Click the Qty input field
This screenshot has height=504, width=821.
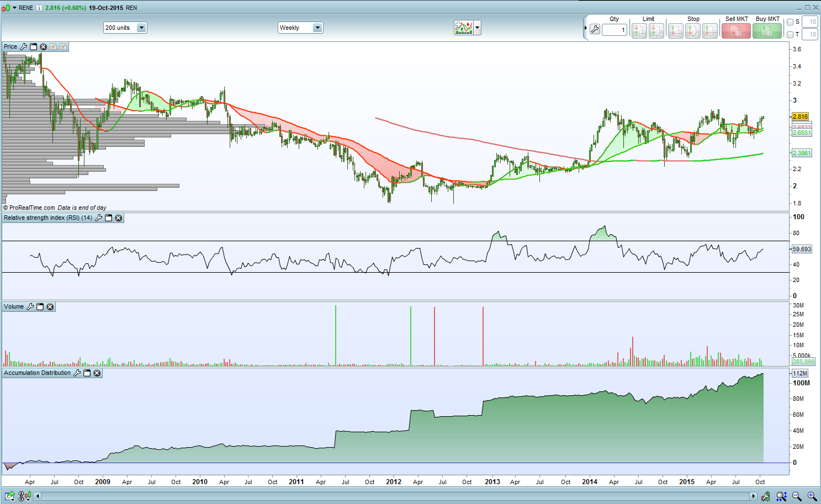pyautogui.click(x=614, y=30)
